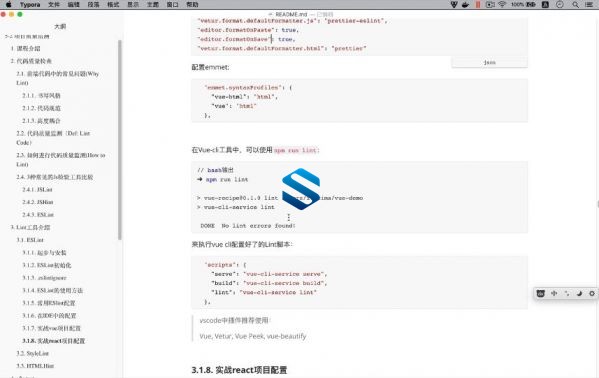The height and width of the screenshot is (378, 599).
Task: Go to outline section 2.3 (How to Lint)
Action: (x=61, y=159)
